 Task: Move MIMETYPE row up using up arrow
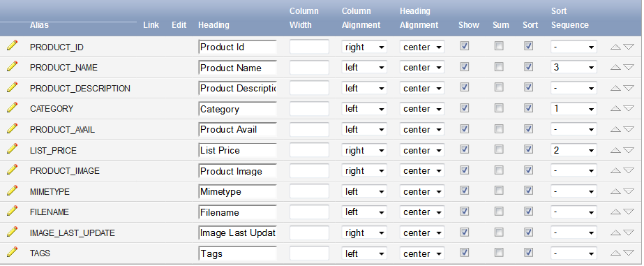pyautogui.click(x=615, y=191)
